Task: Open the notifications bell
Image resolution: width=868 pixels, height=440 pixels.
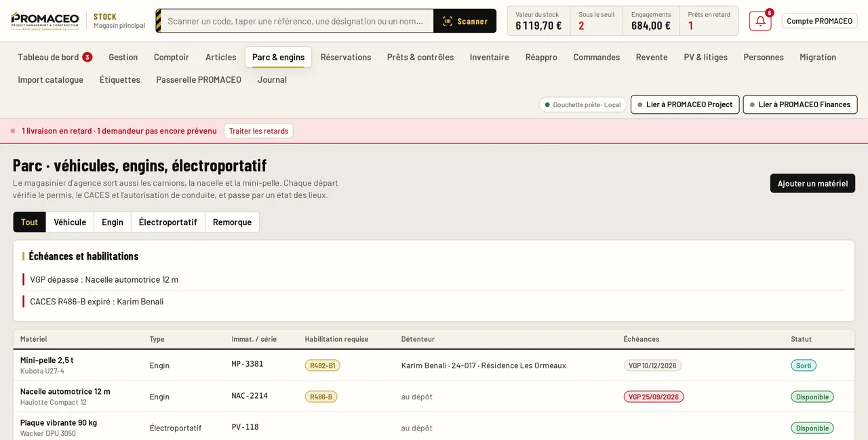Action: (x=760, y=21)
